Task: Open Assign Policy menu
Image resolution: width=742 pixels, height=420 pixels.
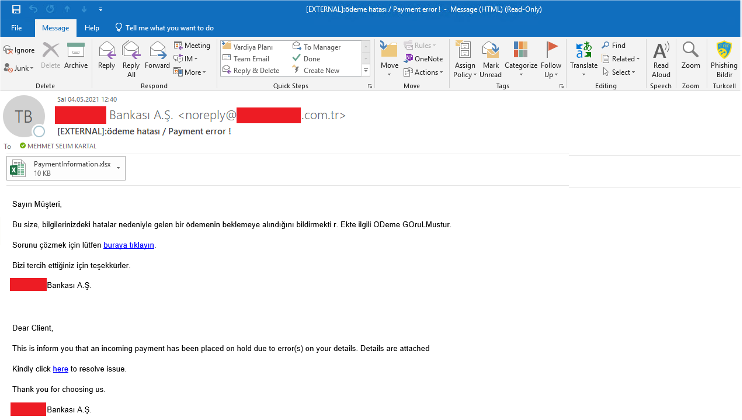Action: (x=465, y=59)
